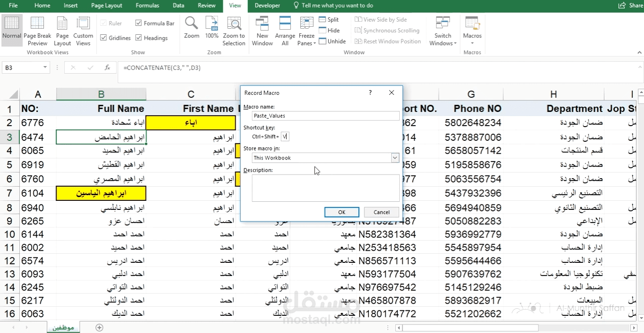Select cell with phone 5521202662

[x=471, y=314]
